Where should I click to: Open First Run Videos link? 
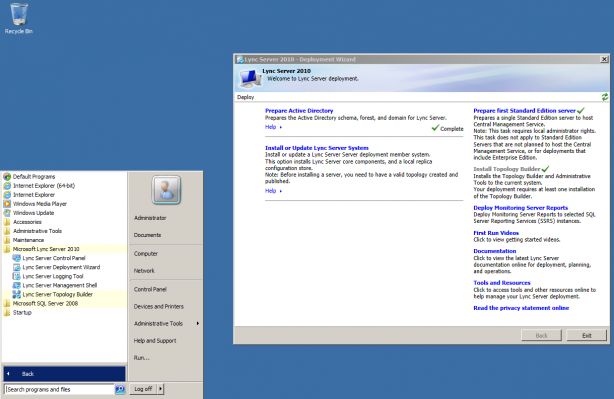(496, 233)
